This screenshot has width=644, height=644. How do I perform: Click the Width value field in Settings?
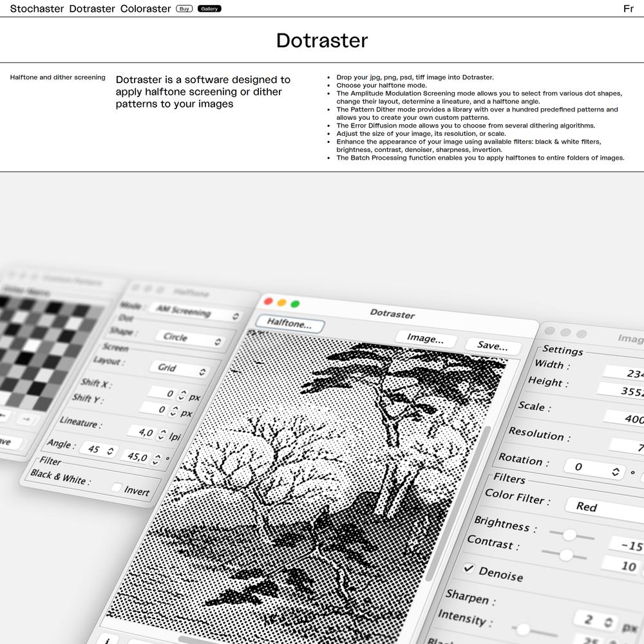(x=624, y=373)
